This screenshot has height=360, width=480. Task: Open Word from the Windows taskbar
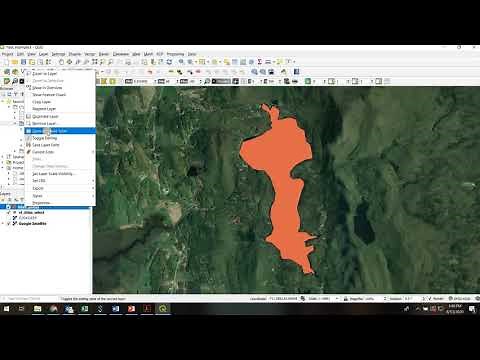[116, 309]
